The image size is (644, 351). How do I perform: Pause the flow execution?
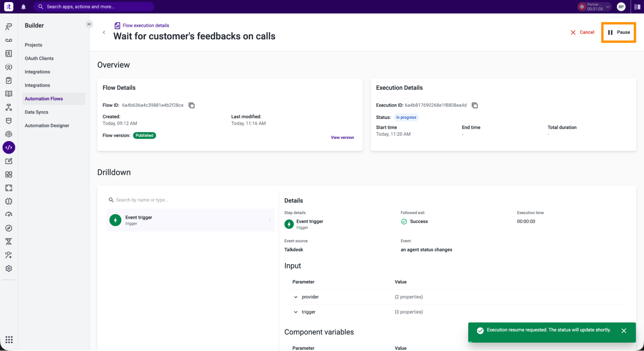(619, 32)
